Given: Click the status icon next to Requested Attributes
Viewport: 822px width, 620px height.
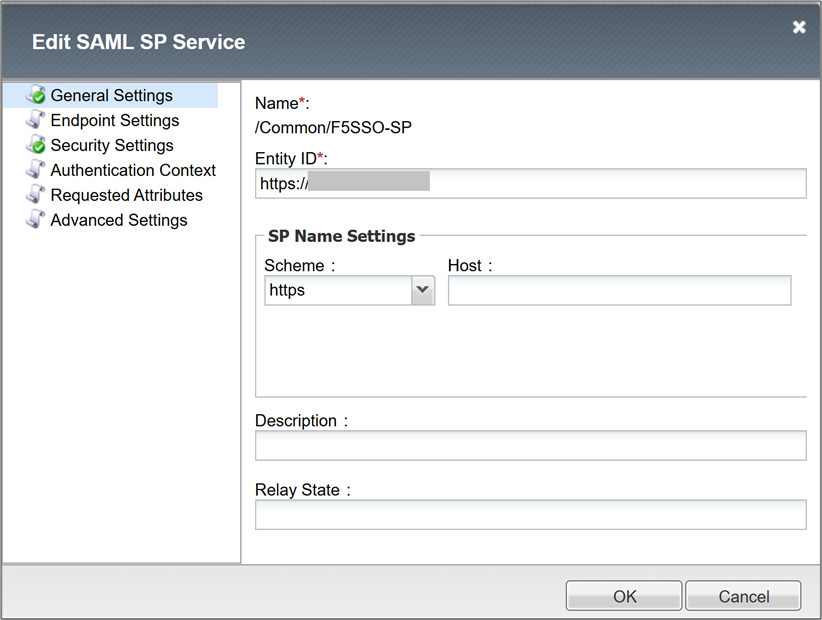Looking at the screenshot, I should [37, 195].
